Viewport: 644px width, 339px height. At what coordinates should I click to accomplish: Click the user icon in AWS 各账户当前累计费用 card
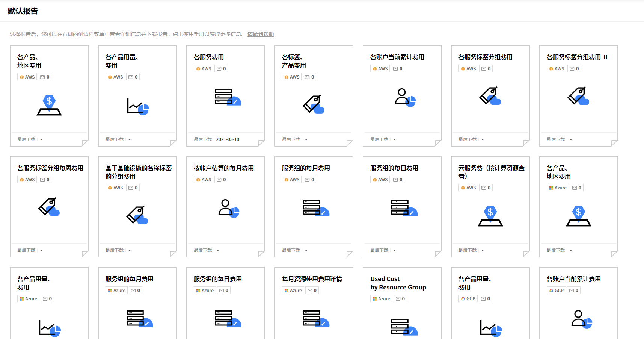pos(405,98)
